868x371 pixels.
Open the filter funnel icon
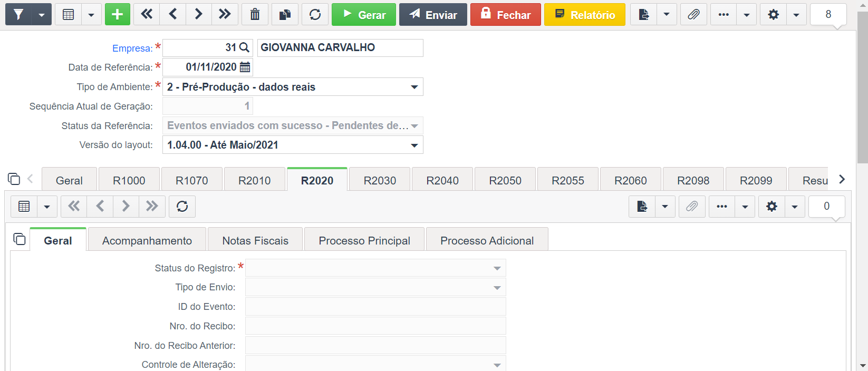click(x=18, y=15)
